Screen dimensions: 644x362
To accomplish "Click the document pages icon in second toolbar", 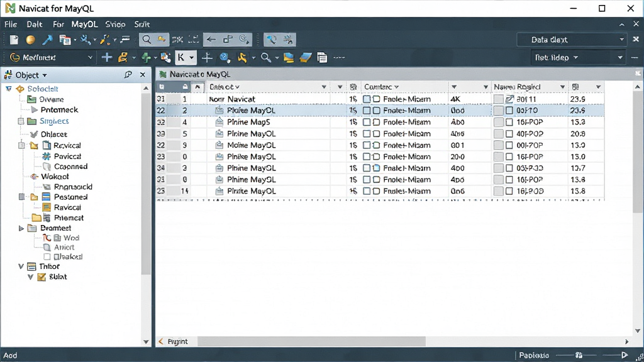I will tap(323, 57).
